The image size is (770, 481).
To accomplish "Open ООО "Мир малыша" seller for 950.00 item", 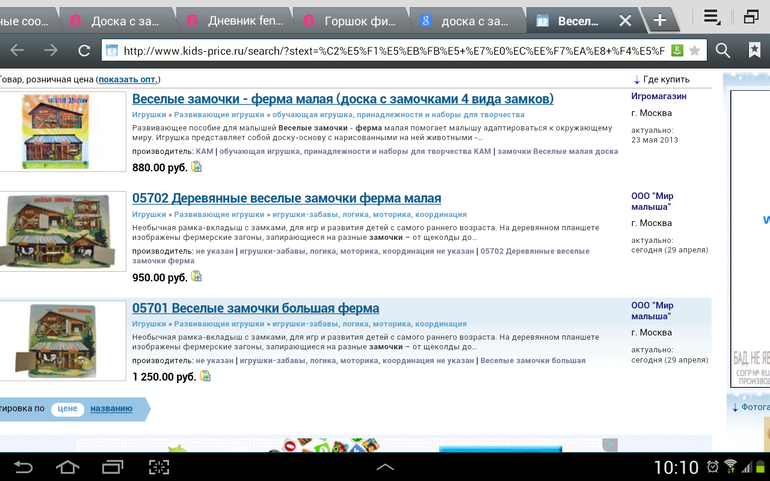I will 652,201.
